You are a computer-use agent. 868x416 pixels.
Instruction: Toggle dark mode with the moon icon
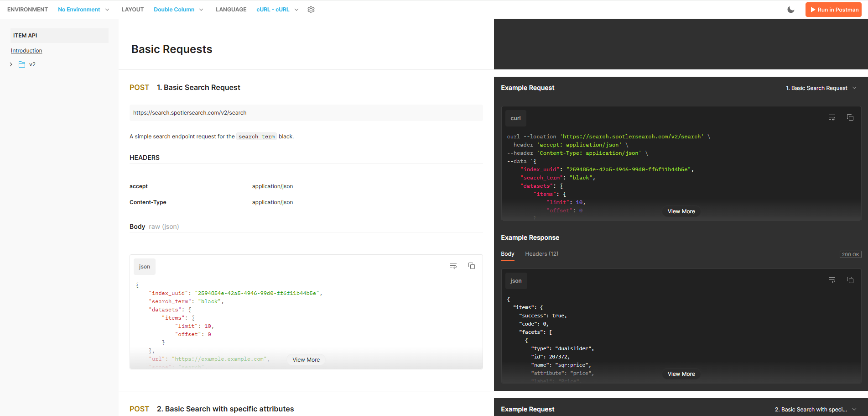791,10
